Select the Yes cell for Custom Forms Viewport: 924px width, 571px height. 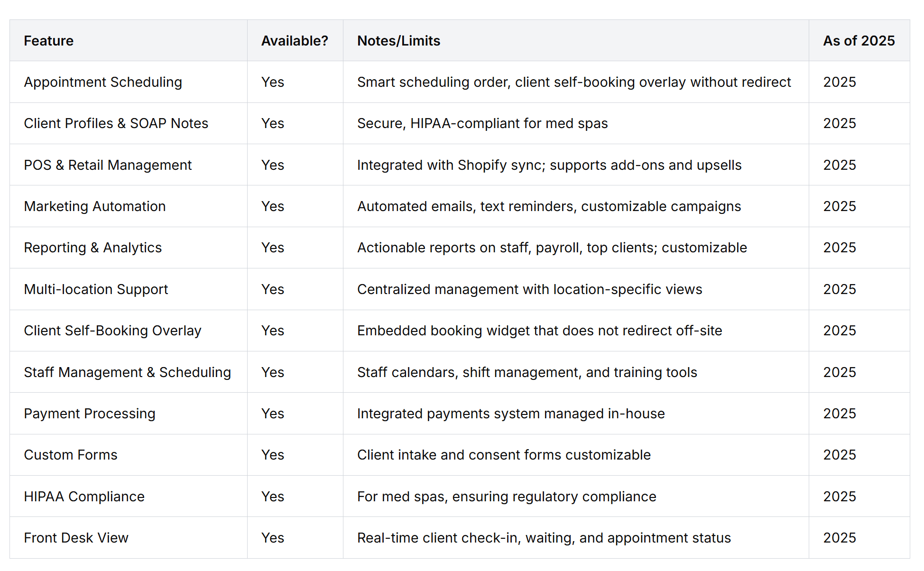coord(273,455)
